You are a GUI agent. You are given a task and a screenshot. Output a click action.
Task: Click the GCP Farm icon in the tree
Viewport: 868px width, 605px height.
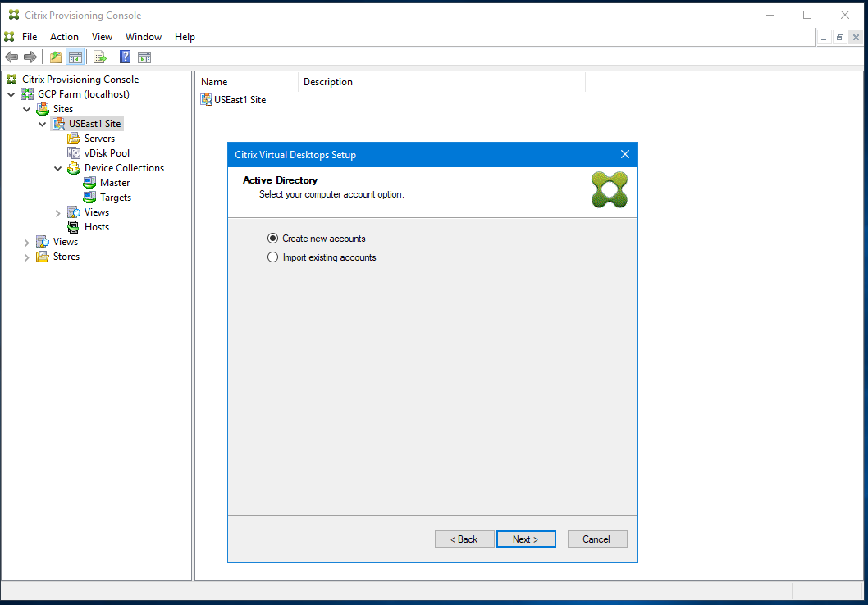click(x=27, y=94)
